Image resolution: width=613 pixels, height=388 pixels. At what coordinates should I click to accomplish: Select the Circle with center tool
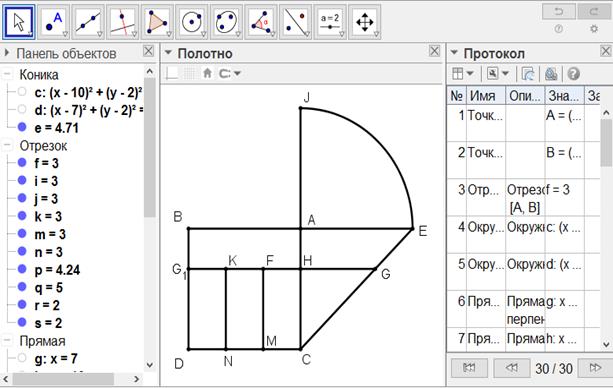pos(192,22)
